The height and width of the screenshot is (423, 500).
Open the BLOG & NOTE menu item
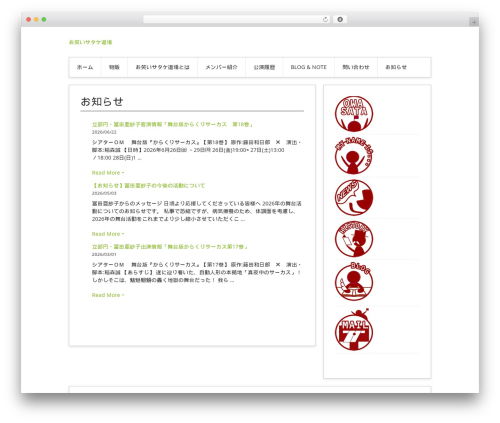(309, 67)
